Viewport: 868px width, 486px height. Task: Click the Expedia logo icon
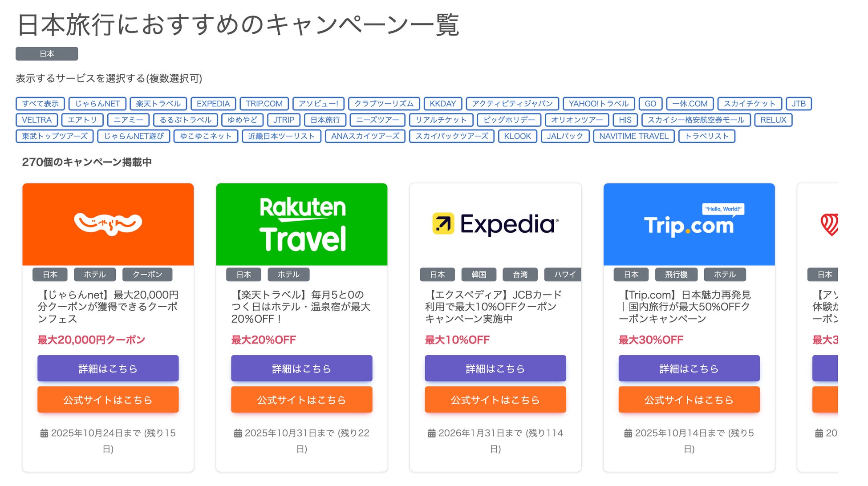(443, 223)
